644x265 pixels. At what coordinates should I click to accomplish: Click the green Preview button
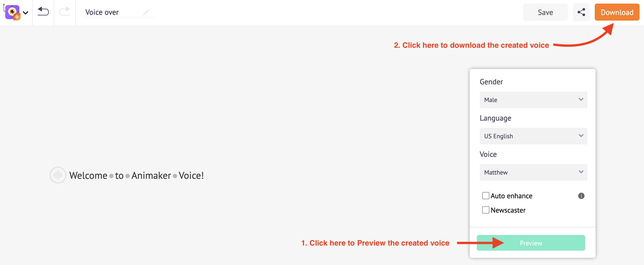531,243
